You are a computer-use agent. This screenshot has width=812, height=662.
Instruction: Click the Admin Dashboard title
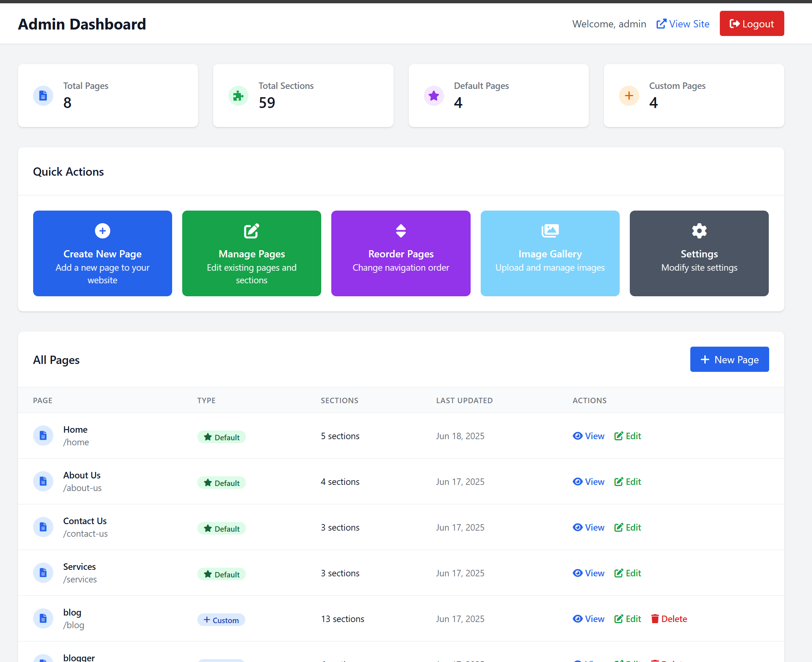click(x=82, y=24)
